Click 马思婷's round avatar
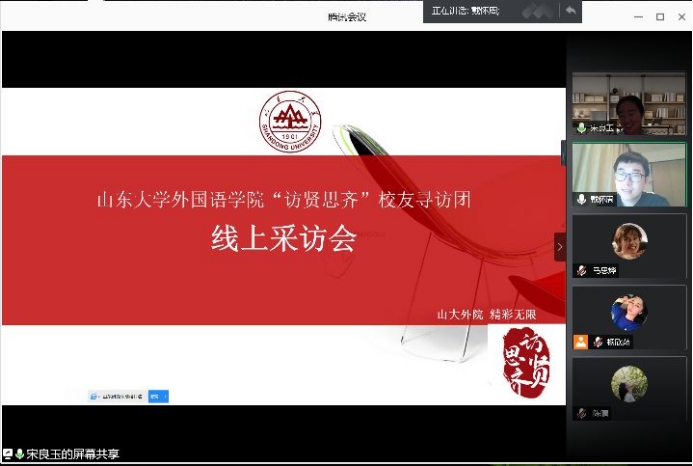 click(x=629, y=241)
